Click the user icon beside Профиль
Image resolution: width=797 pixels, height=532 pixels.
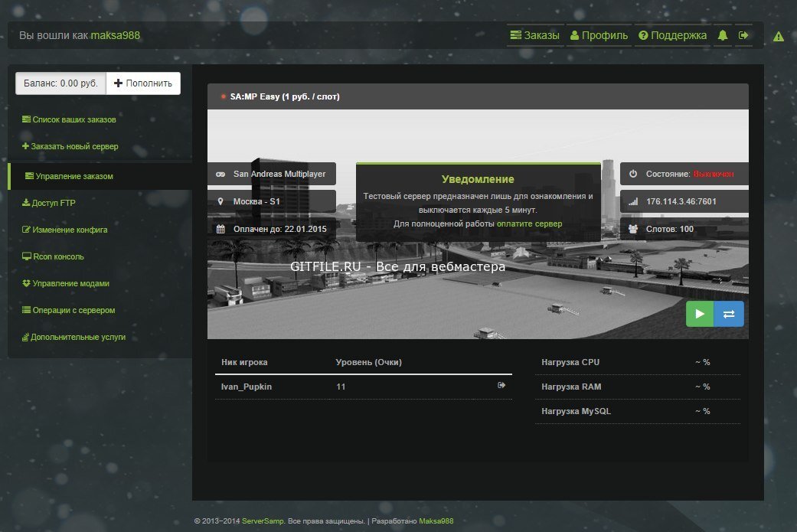click(574, 35)
